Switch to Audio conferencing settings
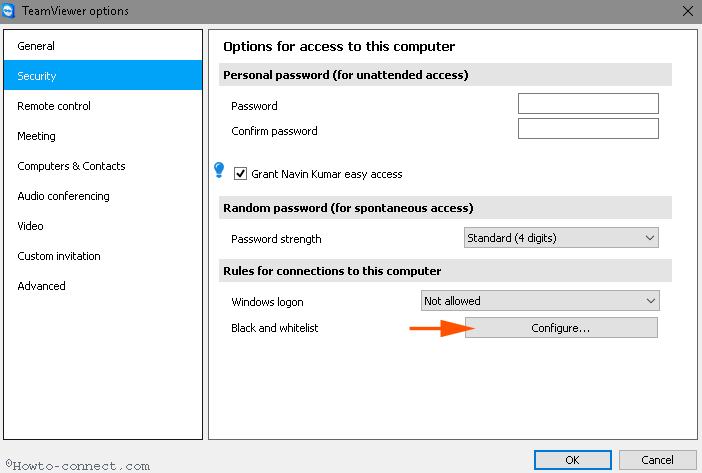702x473 pixels. click(103, 196)
